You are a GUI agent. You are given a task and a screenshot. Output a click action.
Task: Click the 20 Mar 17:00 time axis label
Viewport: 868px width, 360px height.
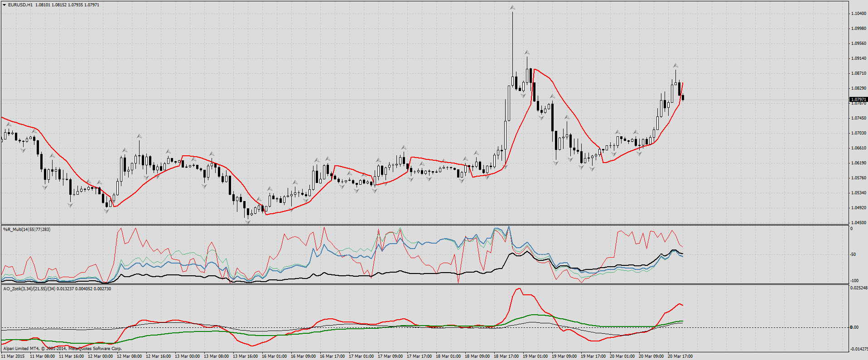pos(680,356)
